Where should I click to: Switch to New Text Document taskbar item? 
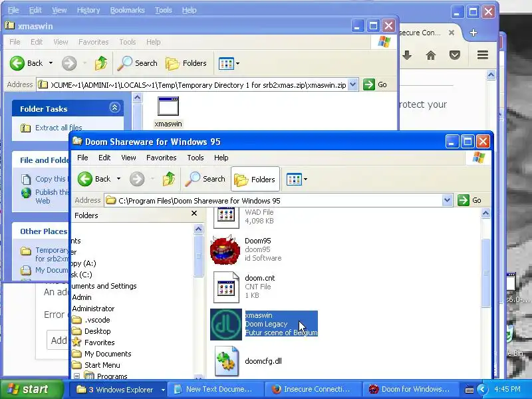click(215, 389)
